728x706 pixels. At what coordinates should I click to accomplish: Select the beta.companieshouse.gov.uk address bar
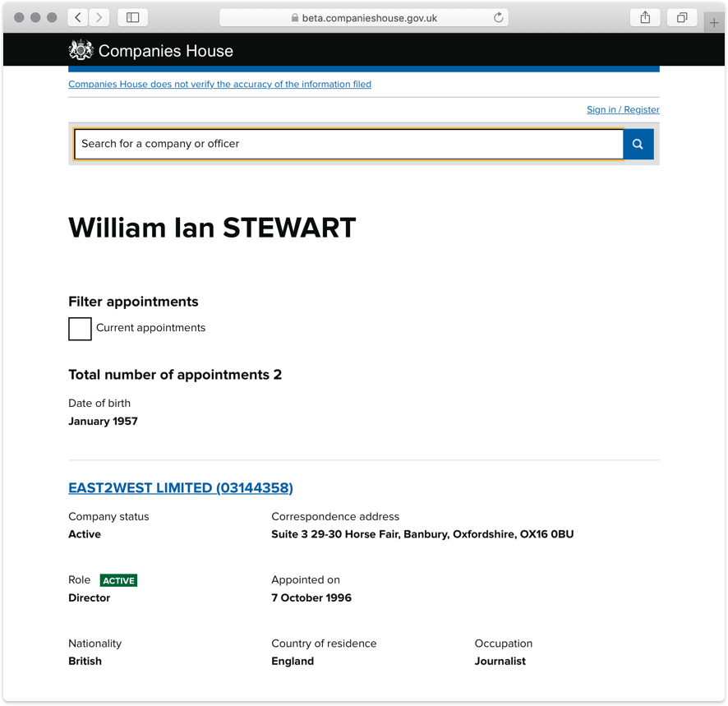coord(364,17)
